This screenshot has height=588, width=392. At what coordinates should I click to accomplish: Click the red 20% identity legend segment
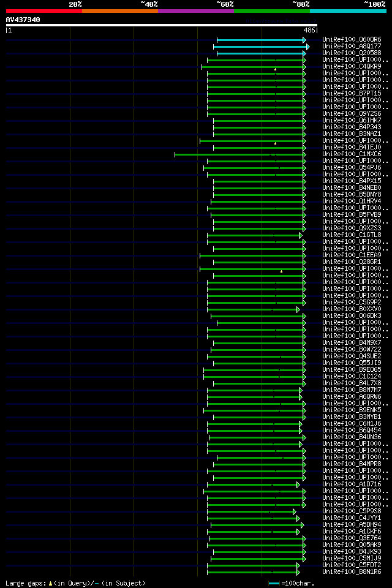pos(44,11)
